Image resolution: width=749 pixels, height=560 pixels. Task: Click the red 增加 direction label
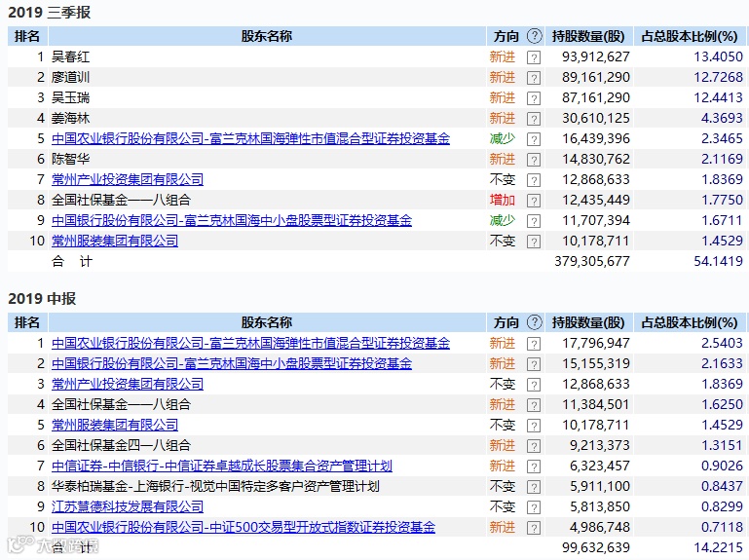(x=502, y=201)
